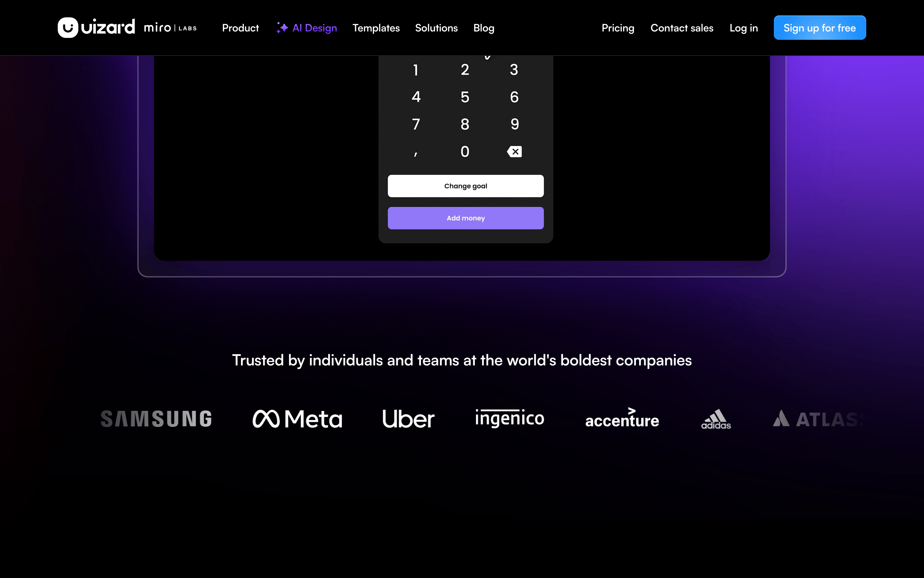Click the miro LABS logo
This screenshot has width=924, height=578.
click(170, 28)
